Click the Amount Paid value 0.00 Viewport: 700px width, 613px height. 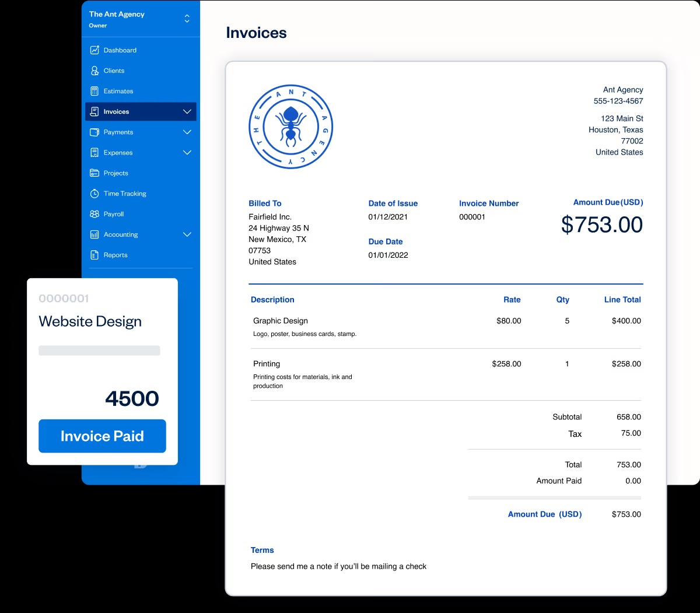(633, 481)
